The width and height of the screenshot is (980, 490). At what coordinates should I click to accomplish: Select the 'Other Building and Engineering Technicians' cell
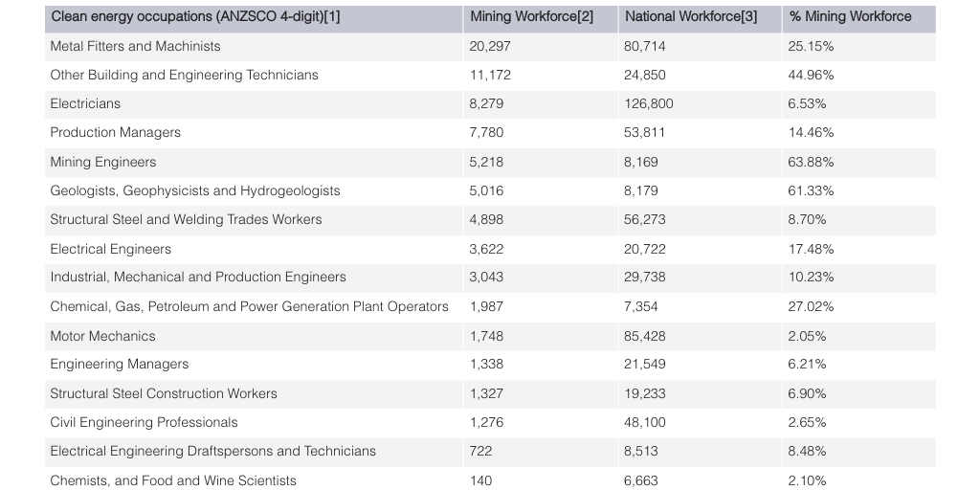(185, 75)
